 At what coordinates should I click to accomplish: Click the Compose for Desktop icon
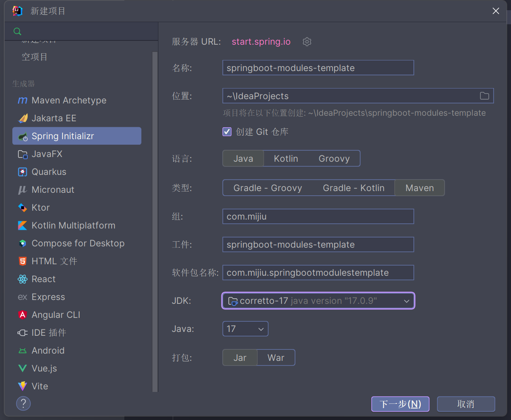pyautogui.click(x=23, y=243)
